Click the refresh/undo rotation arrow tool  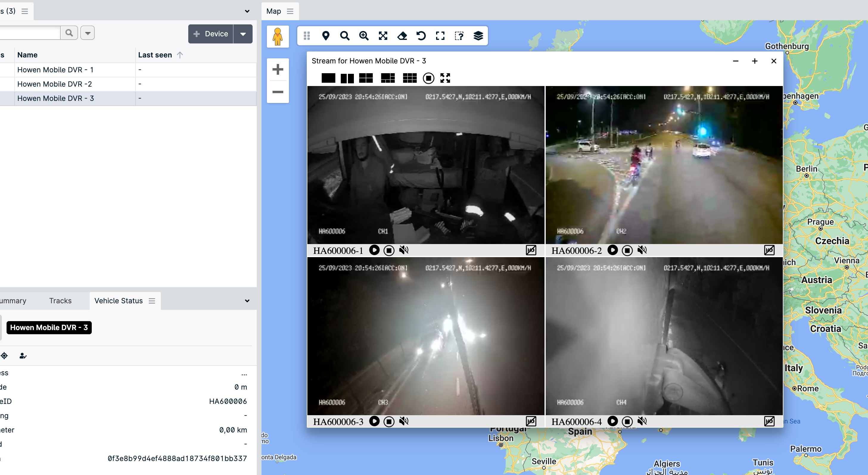(x=421, y=36)
